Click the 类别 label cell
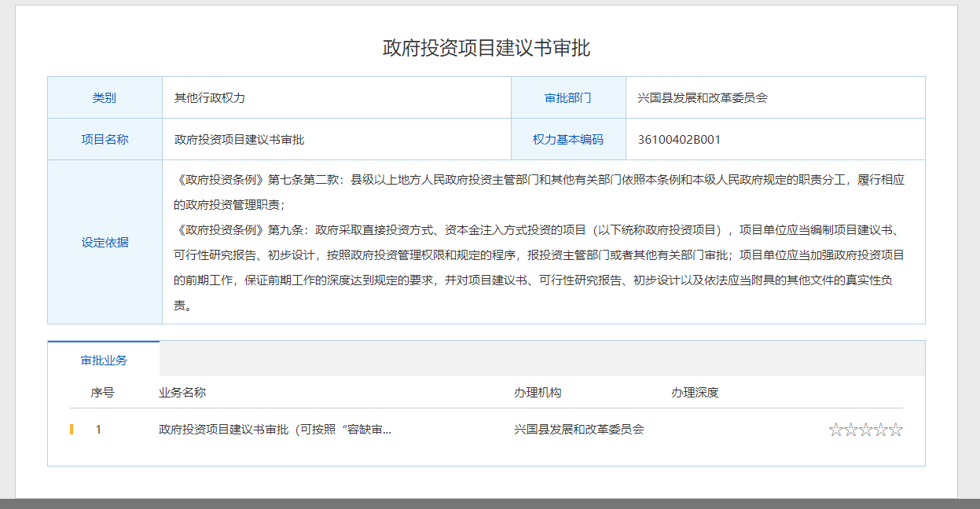This screenshot has width=980, height=509. (x=105, y=98)
